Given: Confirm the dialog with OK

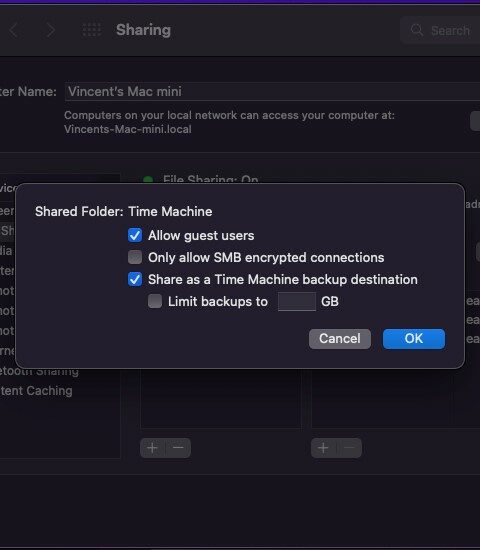Looking at the screenshot, I should point(414,339).
